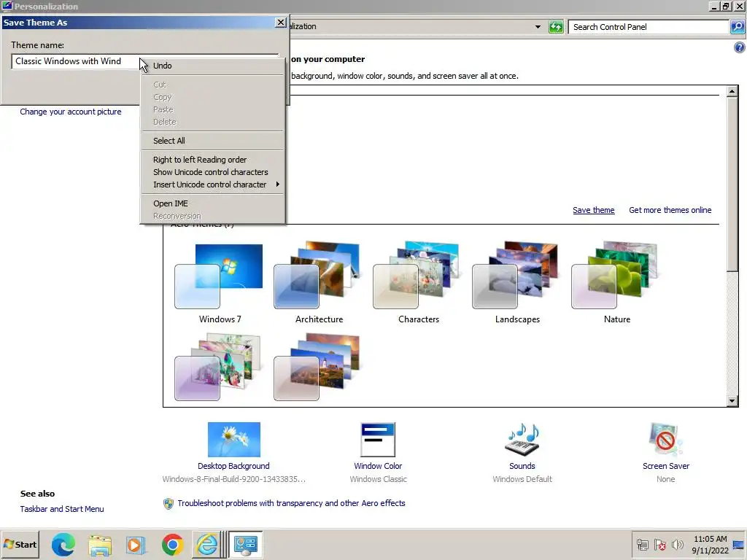This screenshot has width=747, height=560.
Task: Toggle Show Unicode control characters
Action: point(212,172)
